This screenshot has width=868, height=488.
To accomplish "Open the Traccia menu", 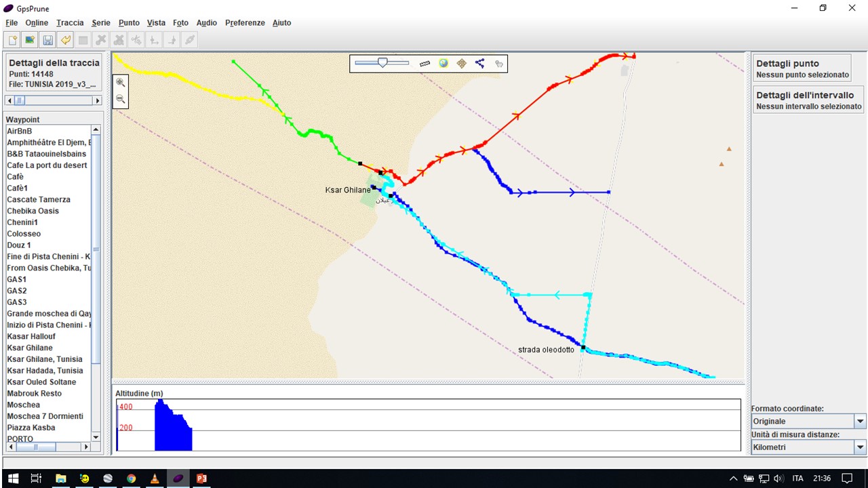I will (x=70, y=22).
